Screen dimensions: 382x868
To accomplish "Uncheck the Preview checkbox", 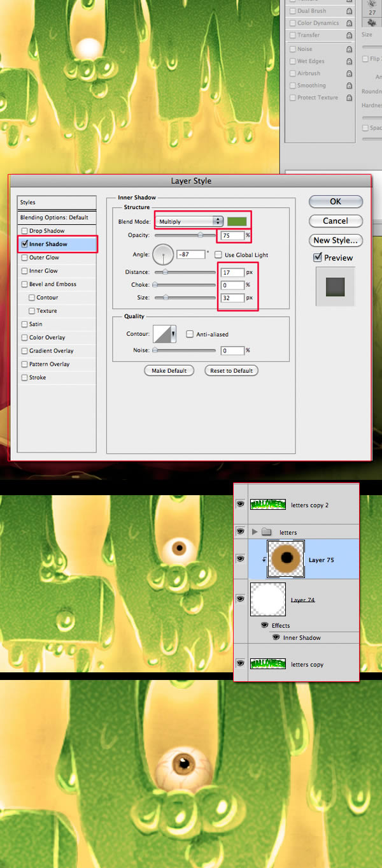I will tap(318, 257).
